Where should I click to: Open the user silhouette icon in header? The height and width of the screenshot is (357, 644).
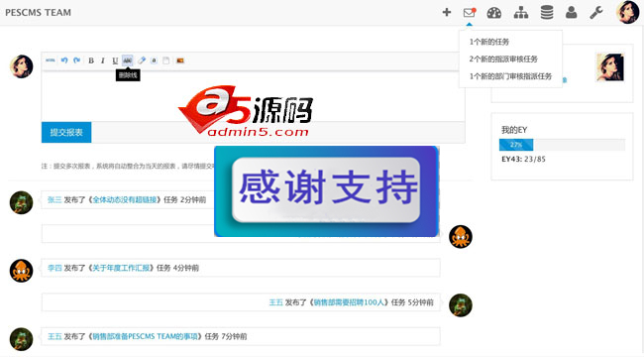571,12
